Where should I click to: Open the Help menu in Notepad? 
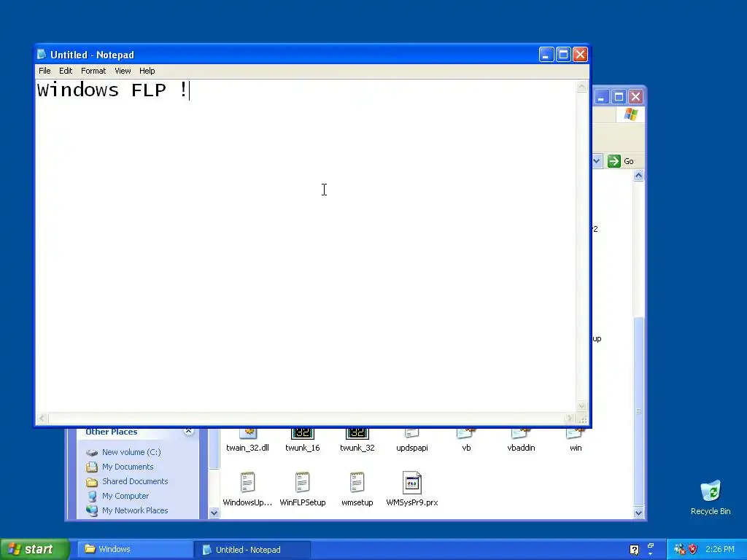147,71
